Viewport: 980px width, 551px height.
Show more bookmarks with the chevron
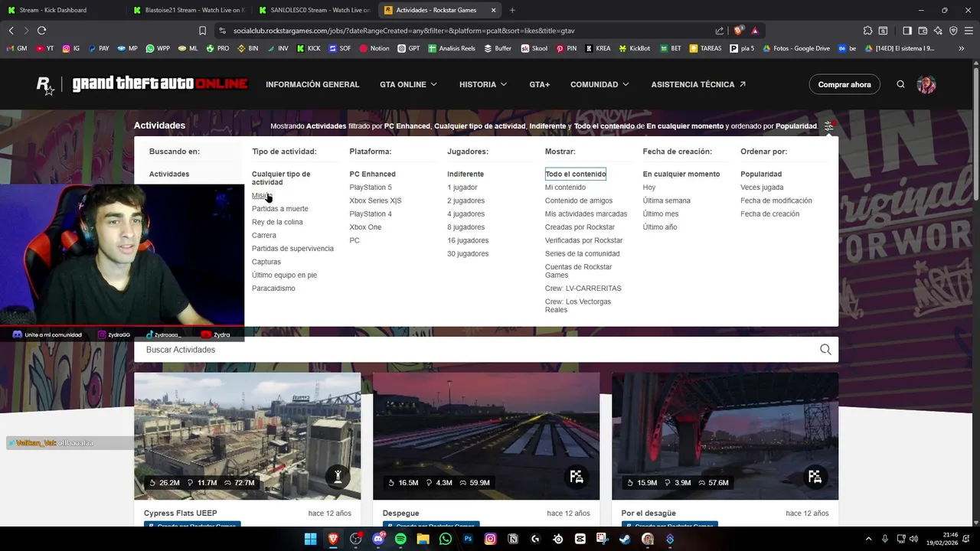pos(962,48)
